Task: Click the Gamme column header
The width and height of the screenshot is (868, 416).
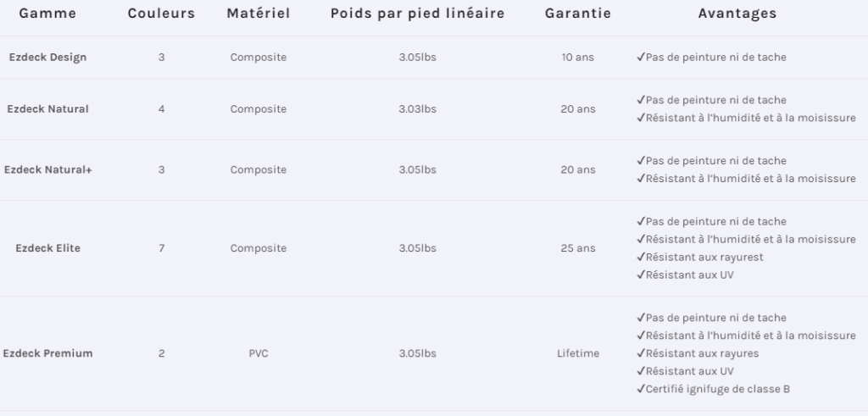Action: (x=47, y=14)
